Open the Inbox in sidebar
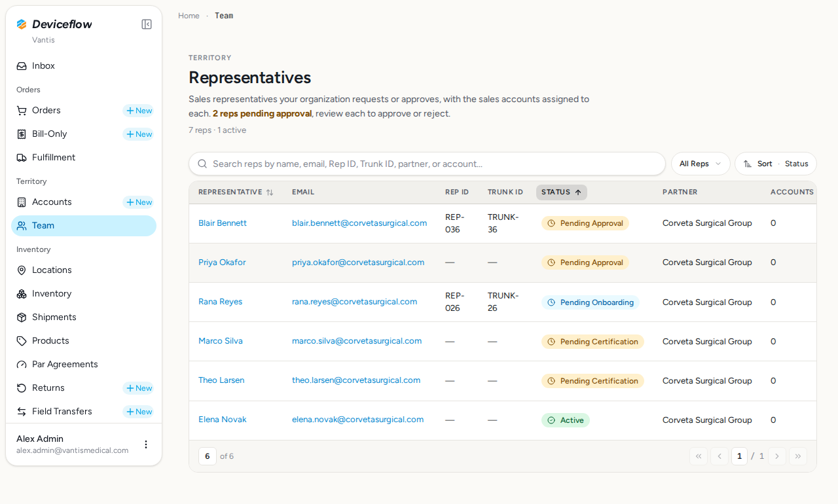The height and width of the screenshot is (504, 838). point(84,66)
